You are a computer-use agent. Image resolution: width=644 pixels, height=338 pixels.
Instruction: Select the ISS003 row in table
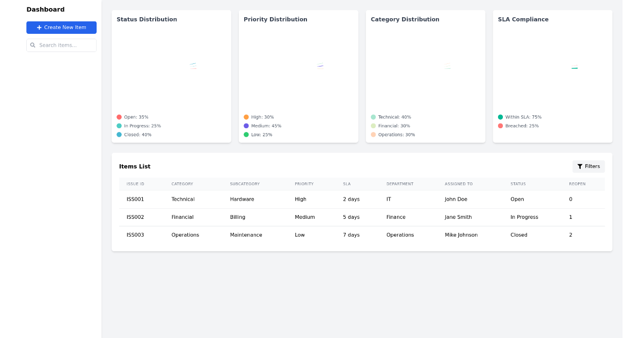[x=135, y=235]
